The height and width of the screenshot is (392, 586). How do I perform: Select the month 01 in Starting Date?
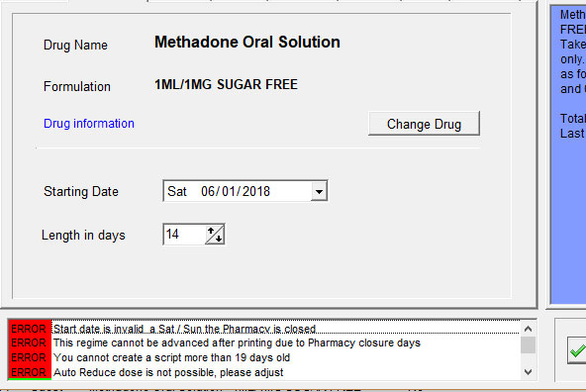[x=229, y=191]
